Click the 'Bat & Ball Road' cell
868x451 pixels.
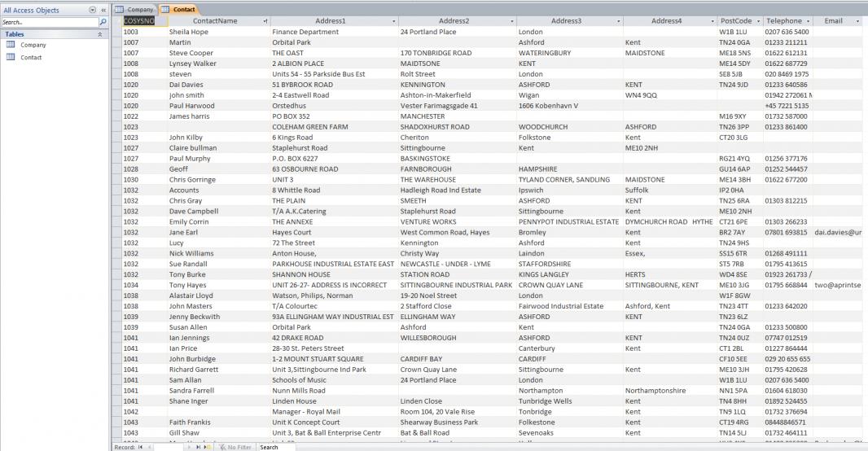(458, 433)
